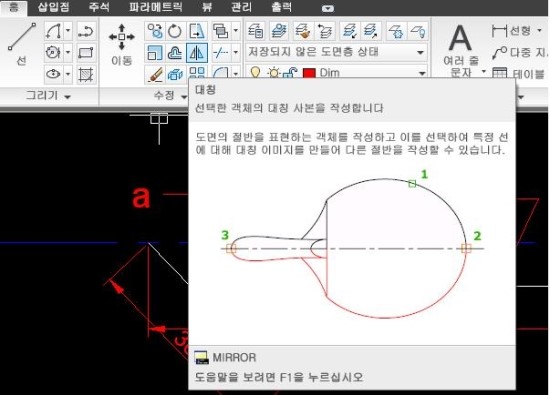This screenshot has height=395, width=550.
Task: Switch to the 주석 ribbon tab
Action: pyautogui.click(x=99, y=7)
